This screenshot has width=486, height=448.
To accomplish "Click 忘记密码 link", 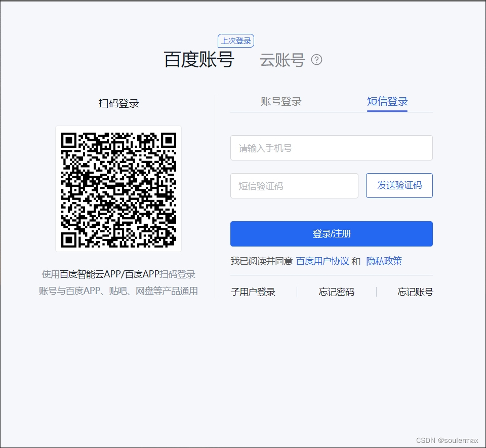I will [x=337, y=292].
